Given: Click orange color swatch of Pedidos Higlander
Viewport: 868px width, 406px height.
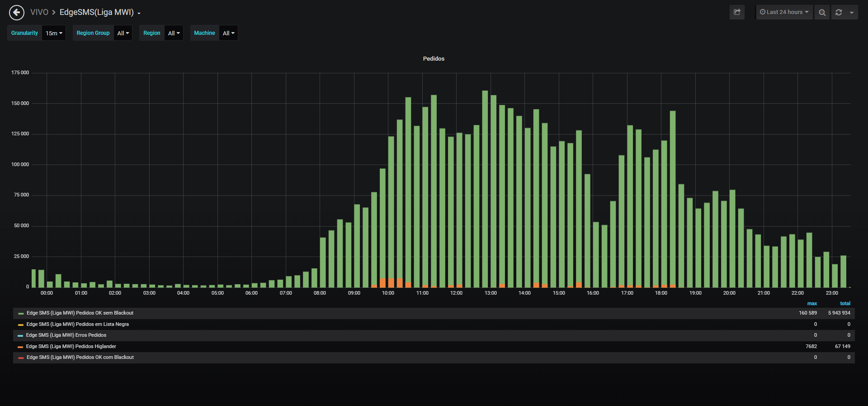Looking at the screenshot, I should coord(20,347).
